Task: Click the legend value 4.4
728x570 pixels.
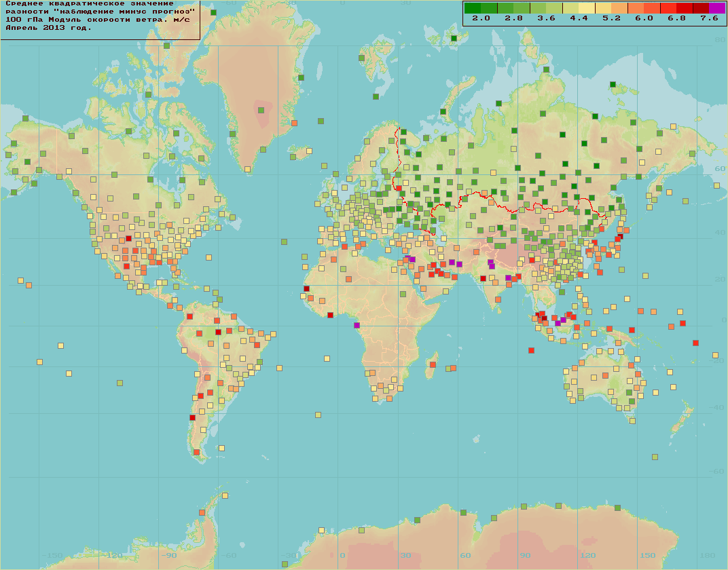Action: [x=579, y=18]
